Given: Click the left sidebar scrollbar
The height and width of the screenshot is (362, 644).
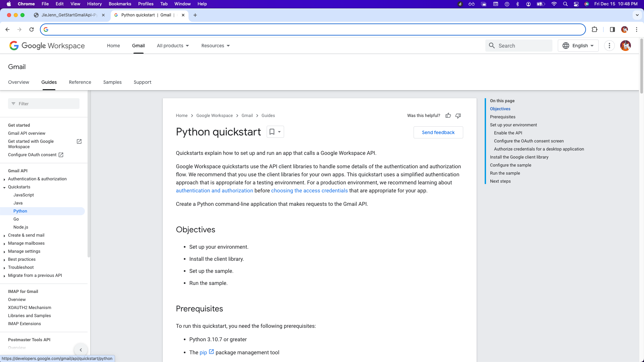Looking at the screenshot, I should click(89, 174).
